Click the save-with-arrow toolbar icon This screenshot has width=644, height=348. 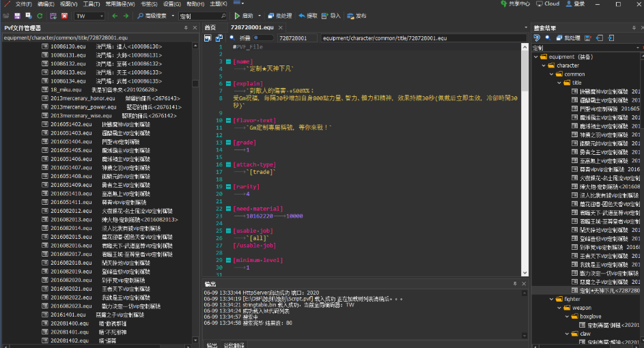tap(53, 16)
